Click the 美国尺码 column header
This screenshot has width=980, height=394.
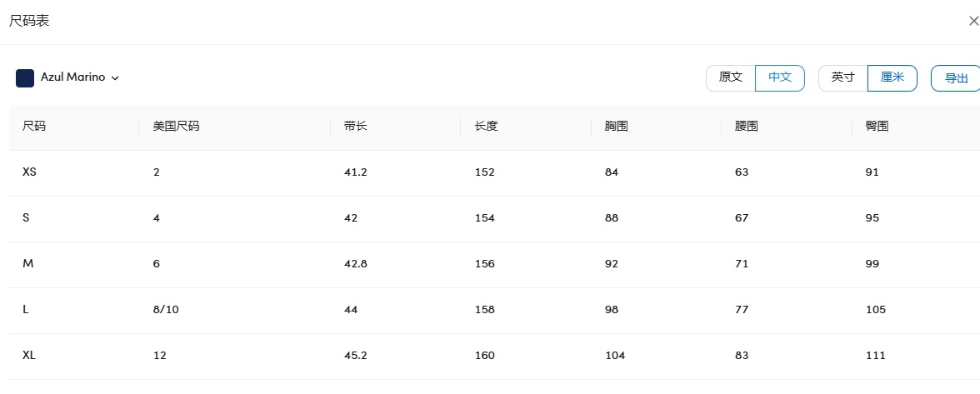[176, 127]
